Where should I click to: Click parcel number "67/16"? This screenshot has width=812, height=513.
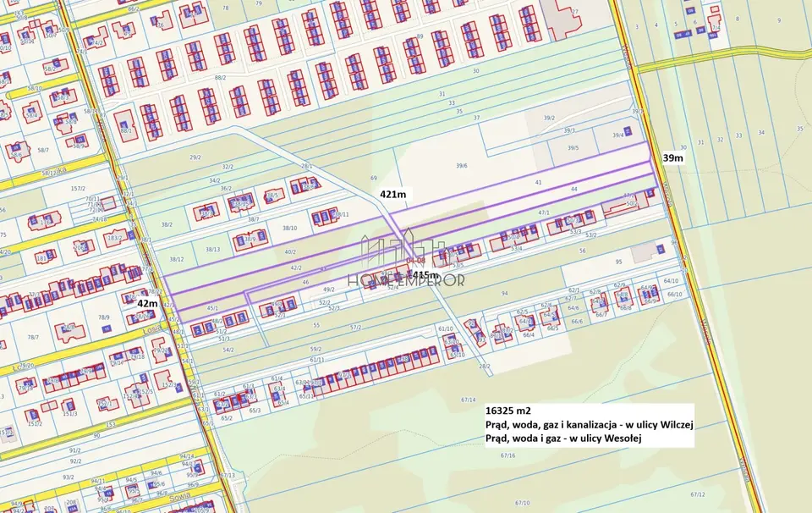508,455
